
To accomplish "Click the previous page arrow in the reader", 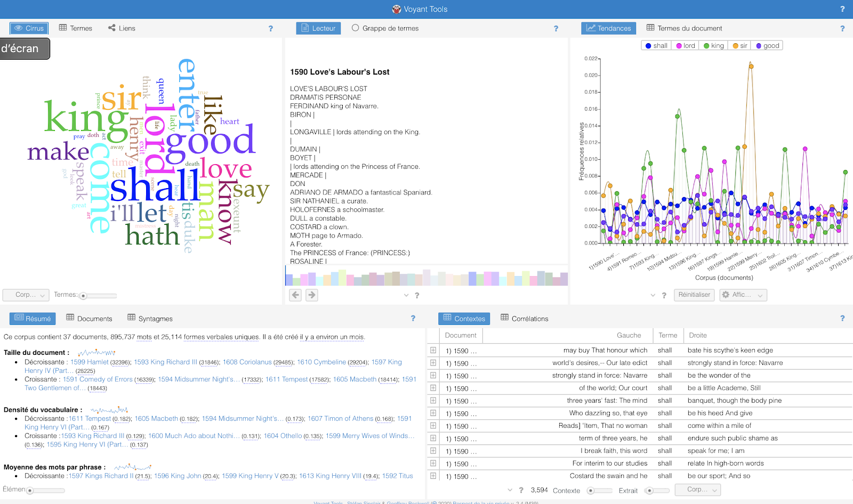I will click(x=296, y=295).
